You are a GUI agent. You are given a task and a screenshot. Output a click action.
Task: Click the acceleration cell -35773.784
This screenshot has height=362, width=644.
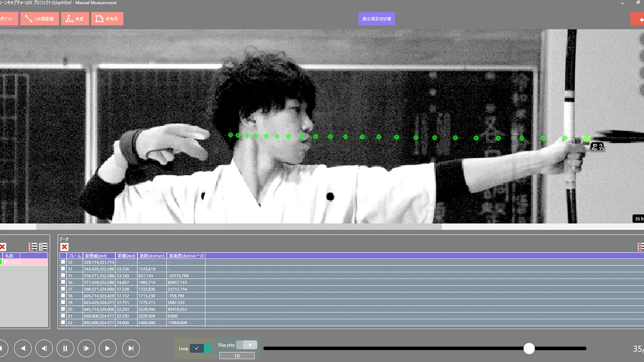[186, 276]
